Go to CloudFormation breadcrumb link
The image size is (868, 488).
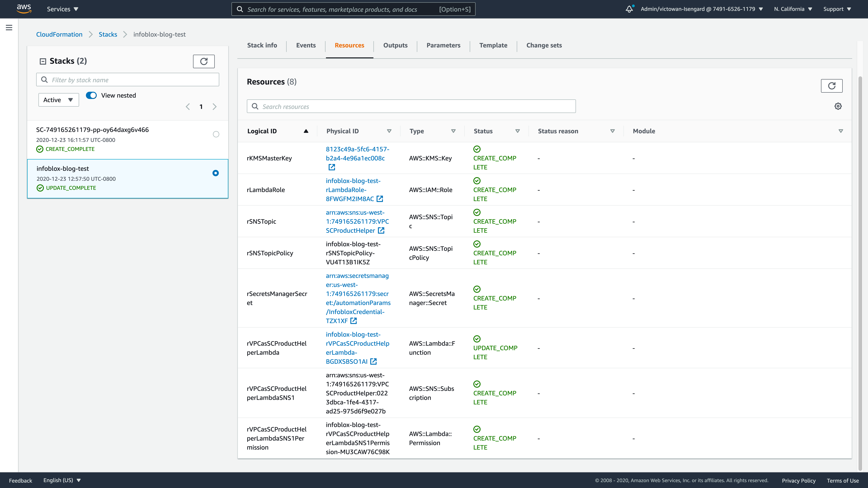[59, 34]
